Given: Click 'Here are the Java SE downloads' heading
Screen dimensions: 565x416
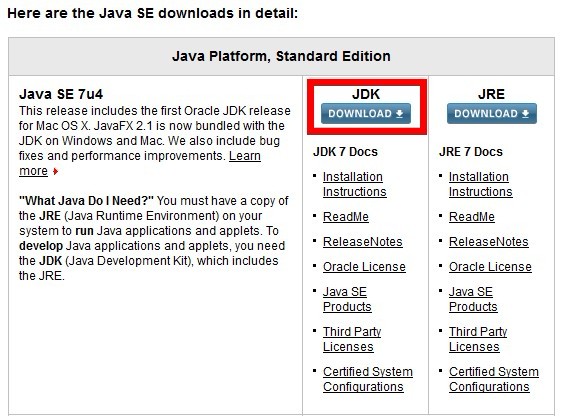Looking at the screenshot, I should [153, 13].
